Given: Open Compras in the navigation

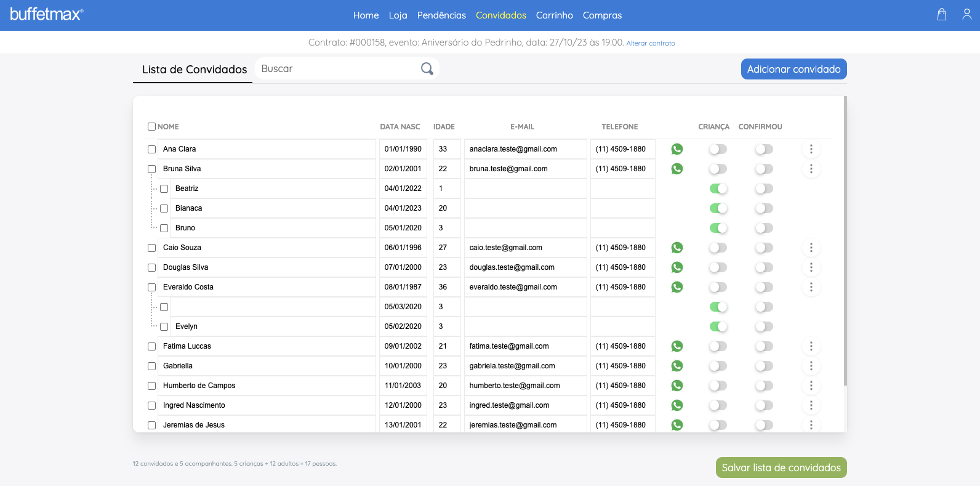Looking at the screenshot, I should [602, 15].
